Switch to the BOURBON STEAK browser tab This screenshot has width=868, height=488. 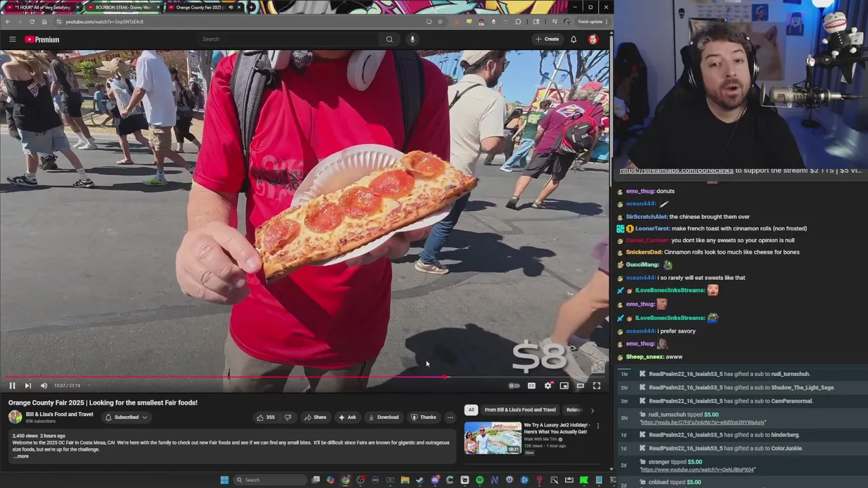[x=122, y=7]
